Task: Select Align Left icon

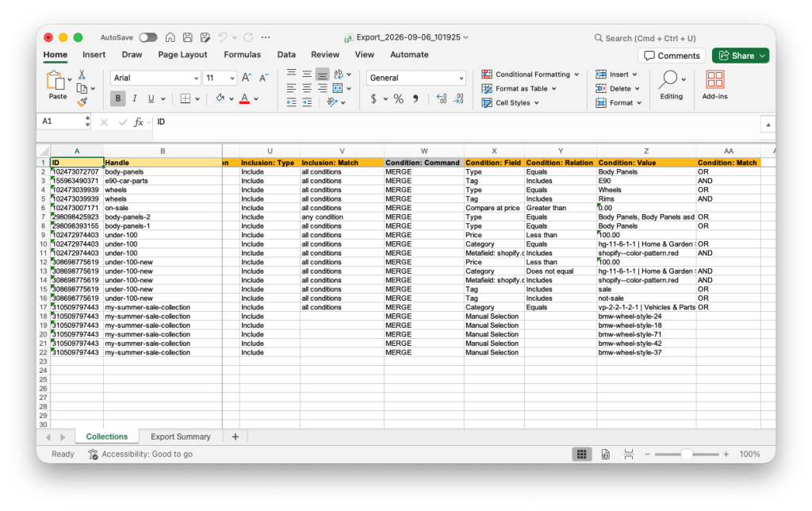Action: click(292, 88)
